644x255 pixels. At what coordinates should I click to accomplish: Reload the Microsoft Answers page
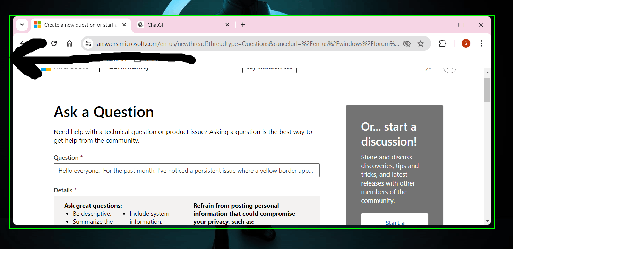coord(54,43)
